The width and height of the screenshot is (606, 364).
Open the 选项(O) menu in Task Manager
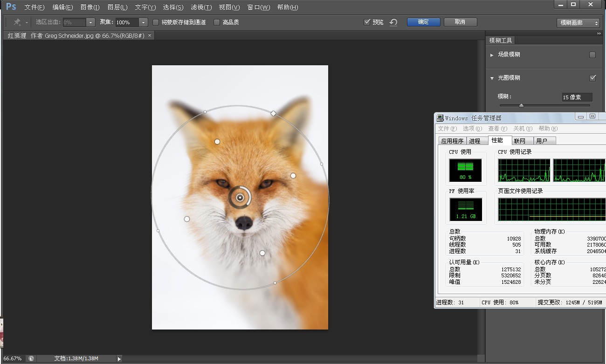click(x=472, y=129)
